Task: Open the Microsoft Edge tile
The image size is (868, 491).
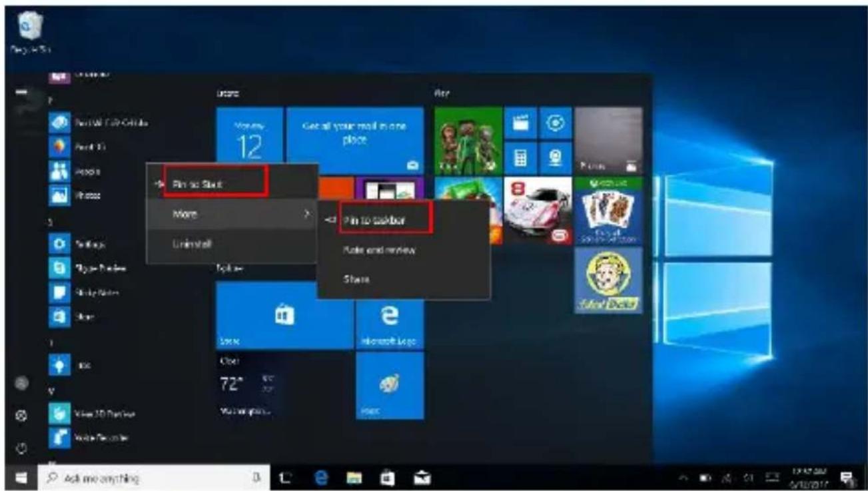Action: (390, 315)
